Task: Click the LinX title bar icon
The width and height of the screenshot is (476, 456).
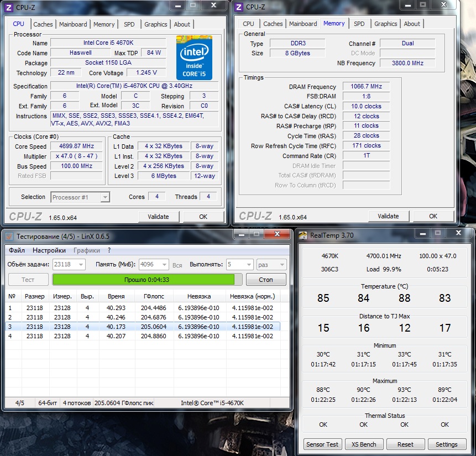Action: [9, 236]
